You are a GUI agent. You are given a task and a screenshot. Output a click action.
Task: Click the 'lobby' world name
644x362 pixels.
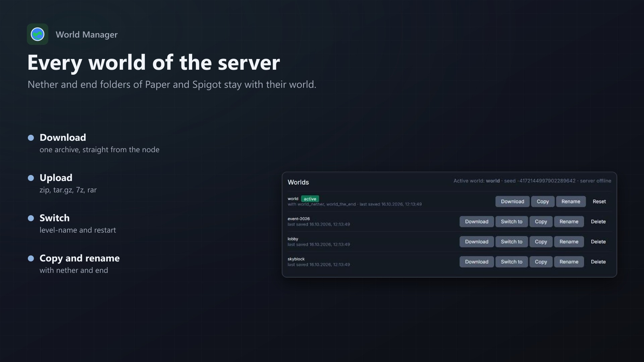(293, 239)
